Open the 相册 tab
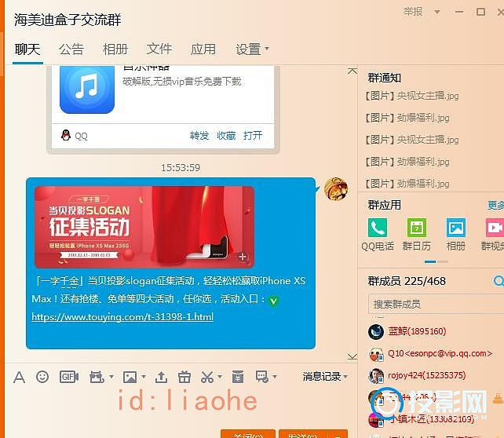This screenshot has height=438, width=504. pyautogui.click(x=115, y=49)
